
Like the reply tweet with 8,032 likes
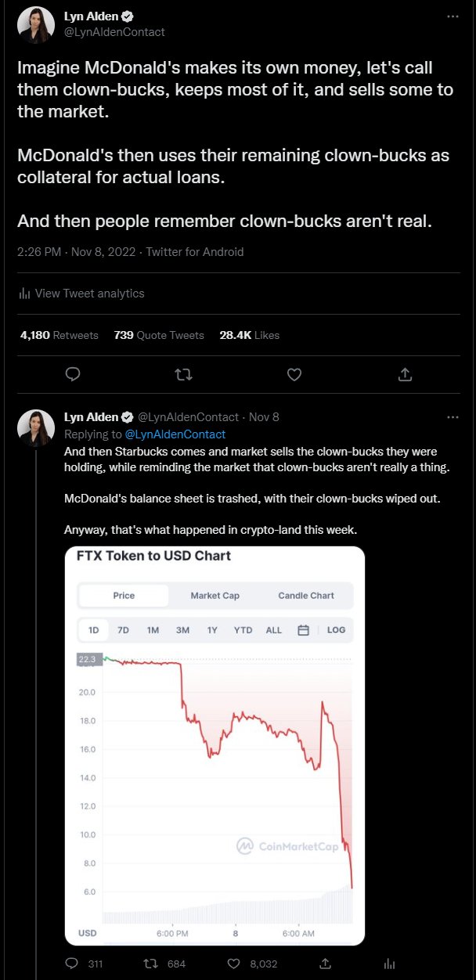pyautogui.click(x=233, y=964)
